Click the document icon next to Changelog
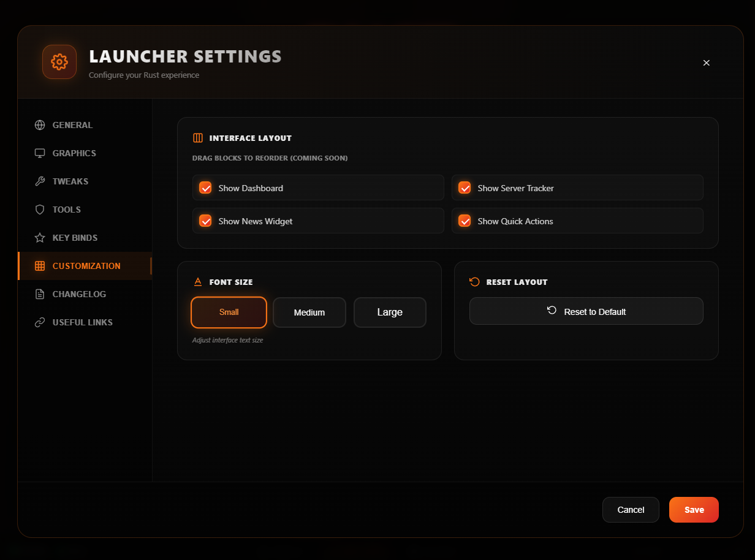This screenshot has width=755, height=560. pyautogui.click(x=39, y=293)
